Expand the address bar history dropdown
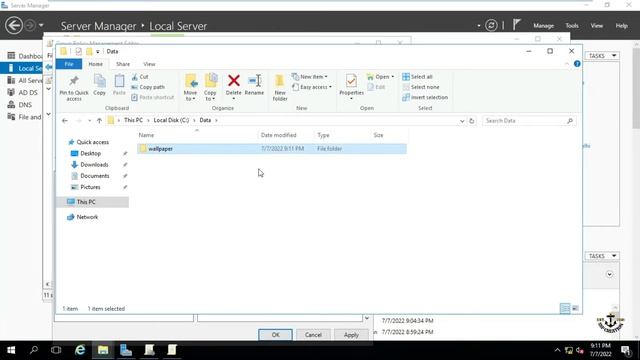 tap(462, 121)
